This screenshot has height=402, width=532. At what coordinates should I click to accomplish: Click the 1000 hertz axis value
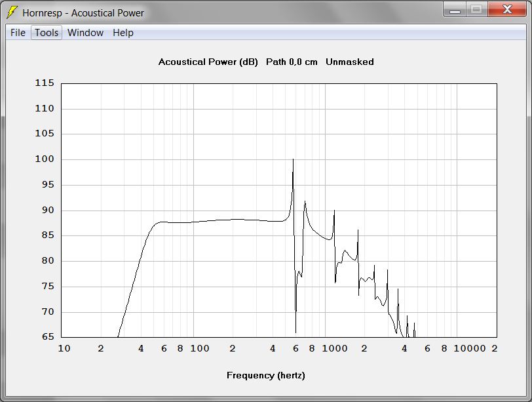tap(335, 348)
